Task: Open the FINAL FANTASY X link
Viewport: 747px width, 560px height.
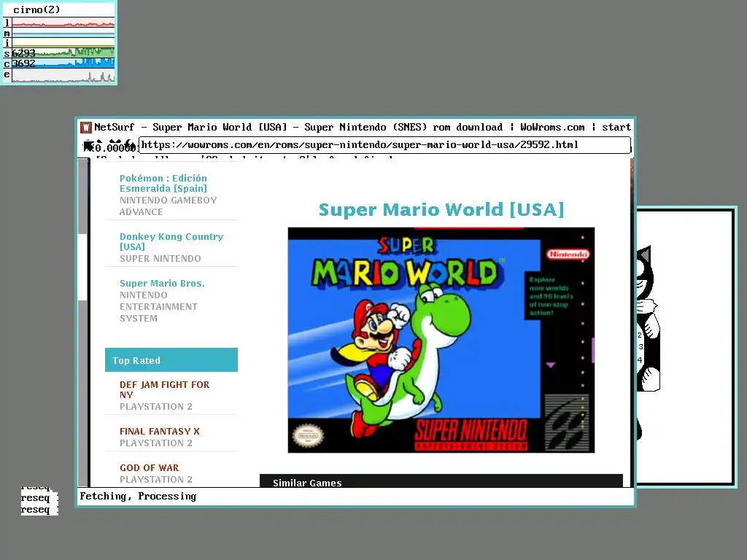Action: (x=160, y=432)
